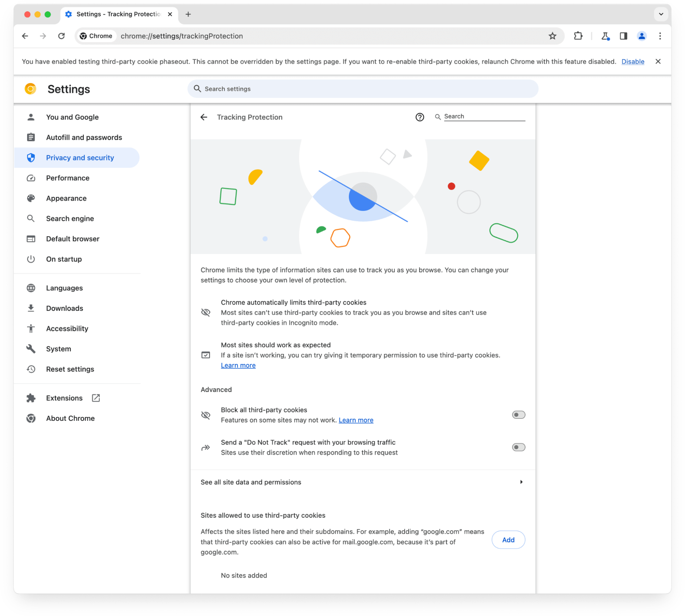Click the Autofill and passwords icon
This screenshot has width=685, height=616.
click(x=32, y=137)
